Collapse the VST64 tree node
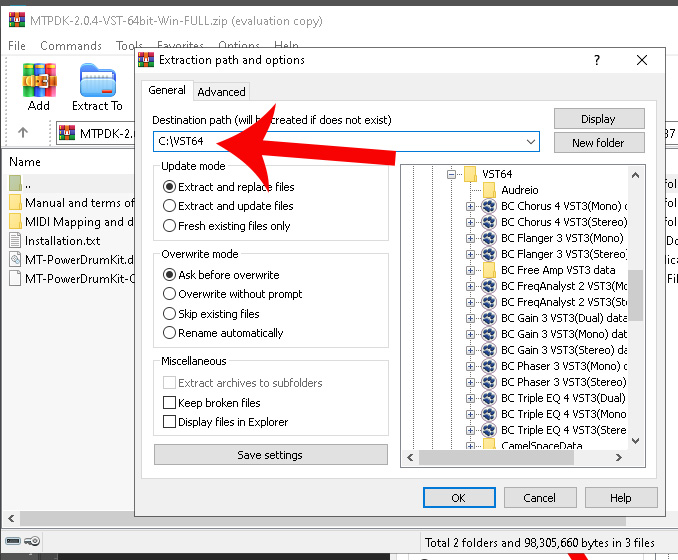The height and width of the screenshot is (560, 678). coord(451,174)
